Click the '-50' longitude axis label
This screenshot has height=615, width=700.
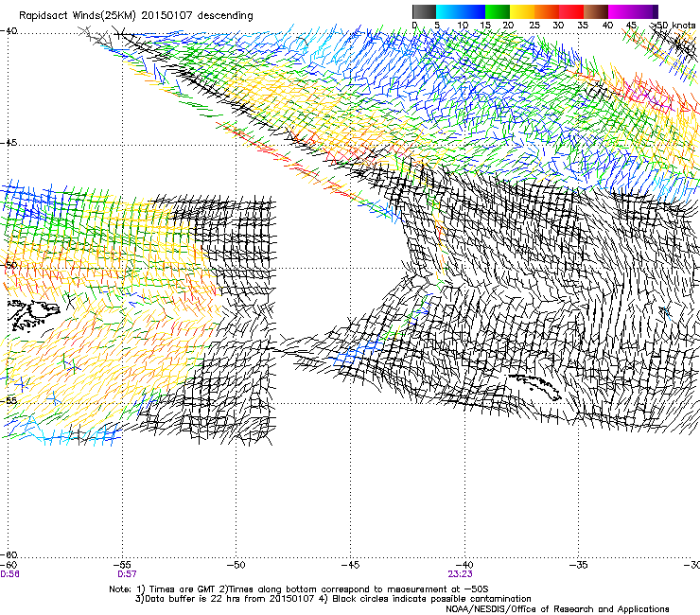coord(236,565)
